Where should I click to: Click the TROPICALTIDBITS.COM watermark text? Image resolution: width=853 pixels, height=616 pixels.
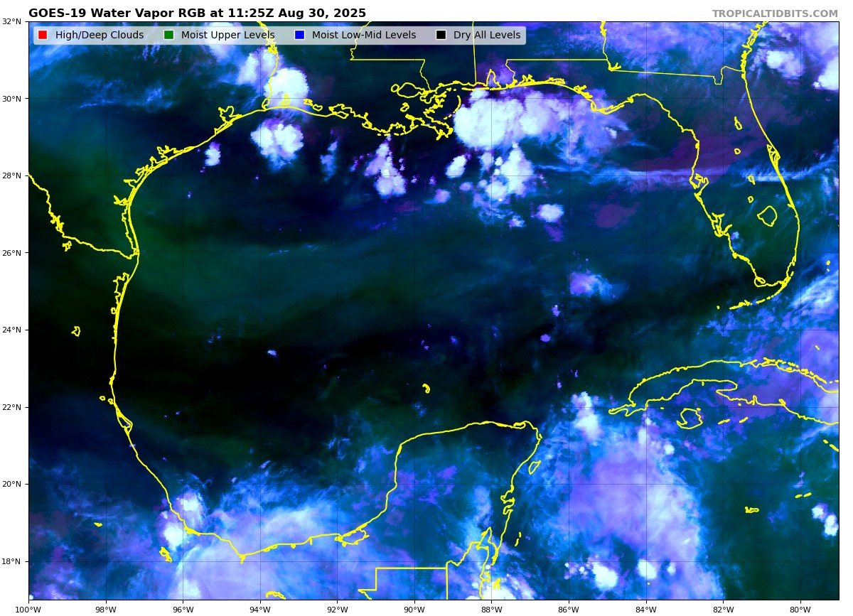tap(775, 13)
